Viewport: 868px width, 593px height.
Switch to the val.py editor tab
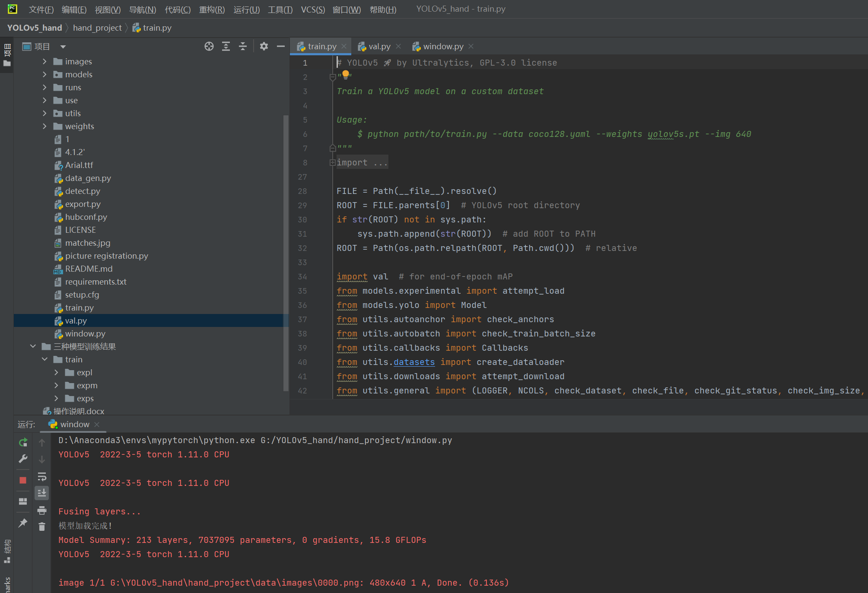pos(379,46)
